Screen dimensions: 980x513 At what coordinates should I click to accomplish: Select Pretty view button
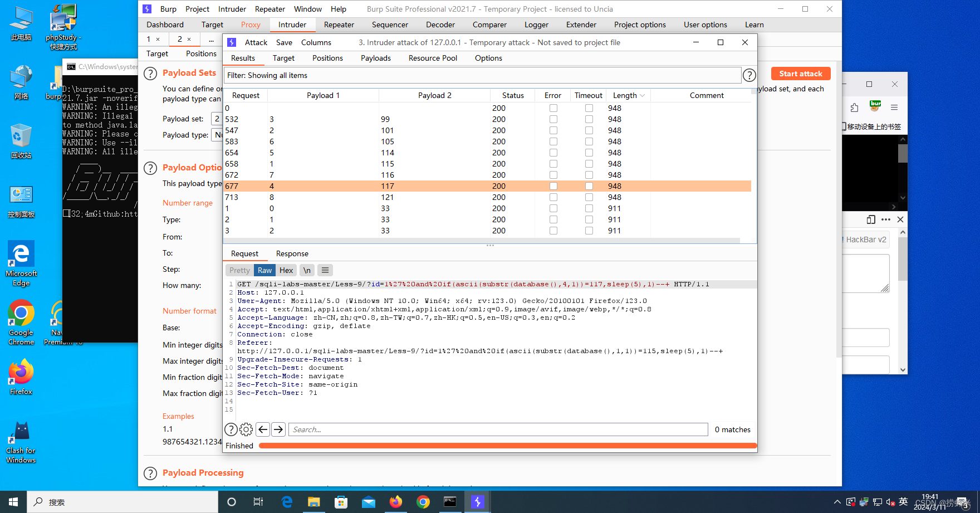(239, 270)
